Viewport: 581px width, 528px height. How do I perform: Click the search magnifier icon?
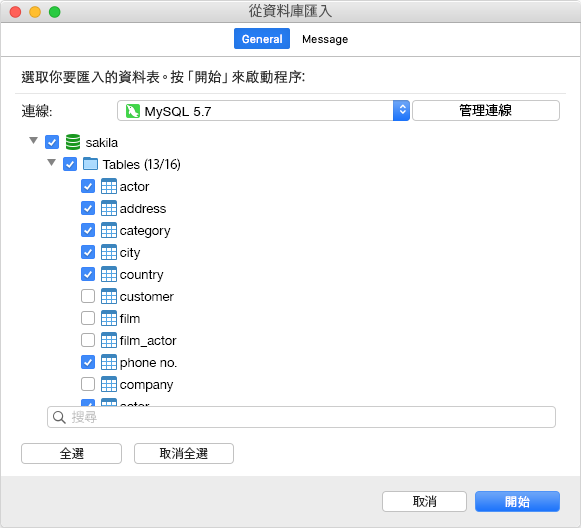[x=59, y=417]
